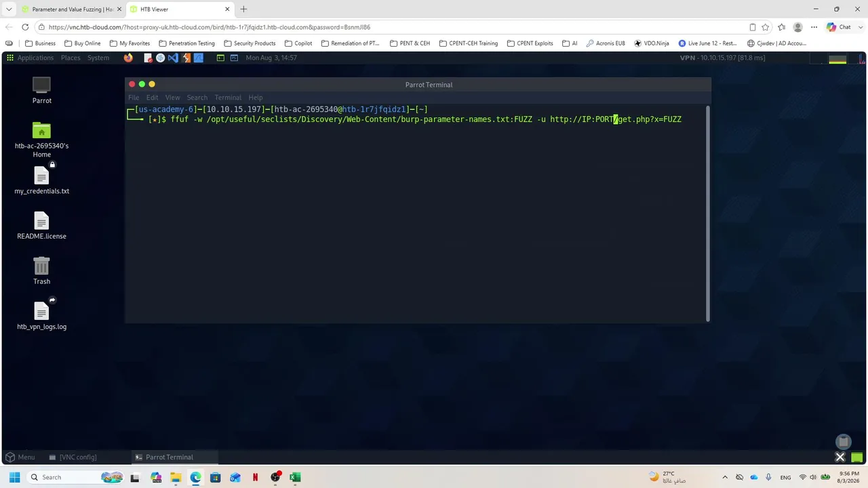
Task: Open the terminal Edit menu
Action: [x=153, y=98]
